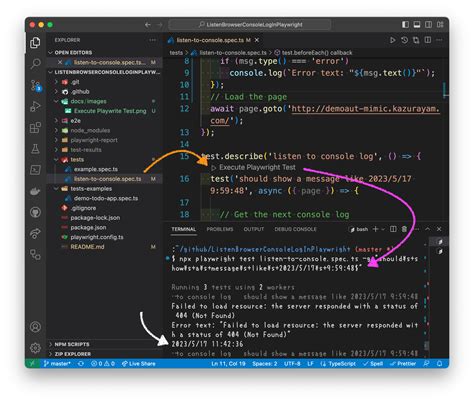
Task: Open the demoaut-mimic.kazurayam URL link in code
Action: click(366, 109)
